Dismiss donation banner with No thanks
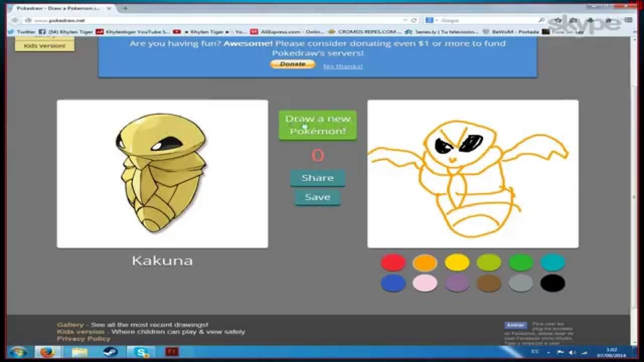This screenshot has height=362, width=644. (x=343, y=66)
